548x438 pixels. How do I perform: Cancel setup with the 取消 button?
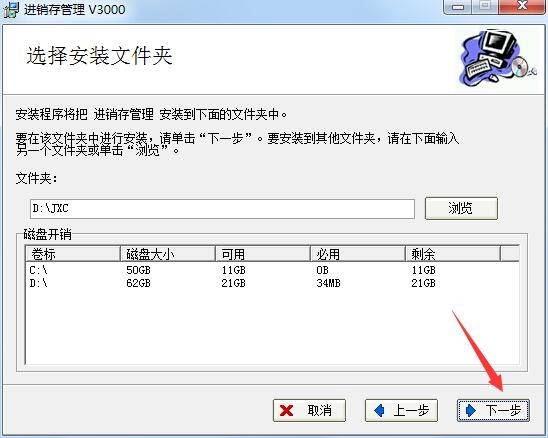pos(309,410)
